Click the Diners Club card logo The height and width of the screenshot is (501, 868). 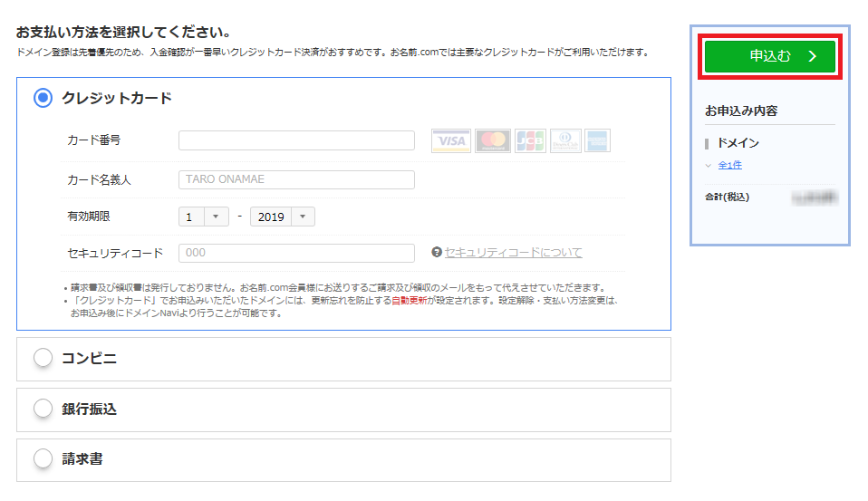click(x=565, y=140)
